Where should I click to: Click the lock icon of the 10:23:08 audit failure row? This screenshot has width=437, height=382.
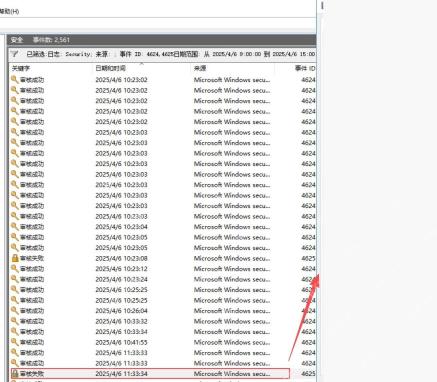(15, 258)
